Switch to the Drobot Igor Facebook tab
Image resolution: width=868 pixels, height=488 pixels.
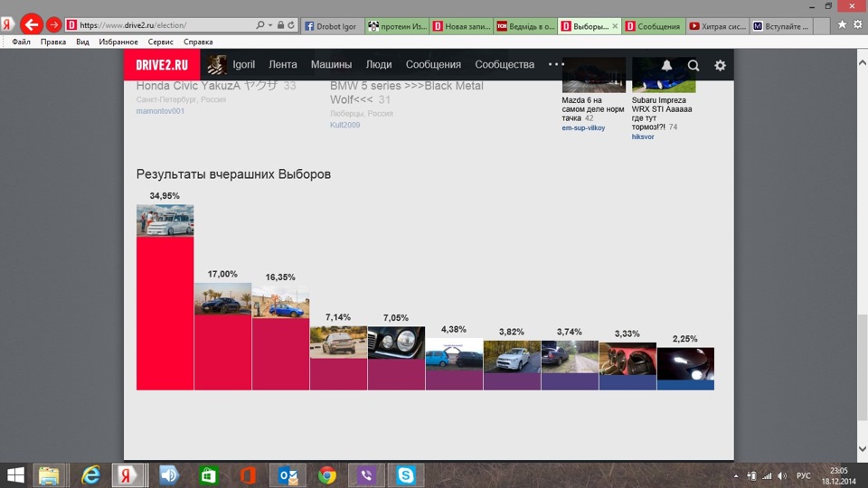click(x=332, y=26)
